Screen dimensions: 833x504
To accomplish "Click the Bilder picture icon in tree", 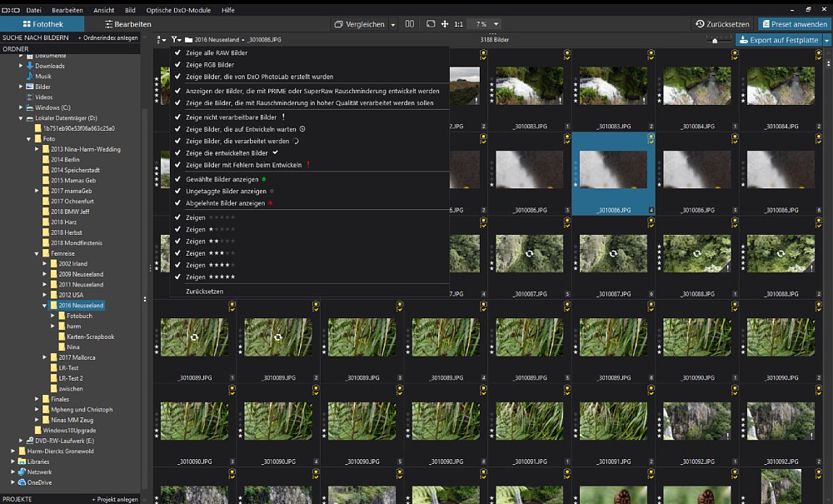I will coord(30,87).
